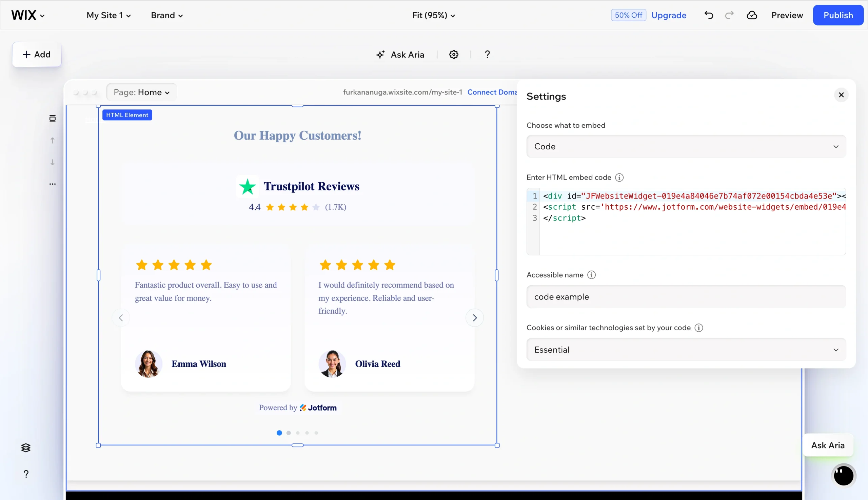The image size is (868, 500).
Task: Go to previous review slide
Action: [x=121, y=318]
